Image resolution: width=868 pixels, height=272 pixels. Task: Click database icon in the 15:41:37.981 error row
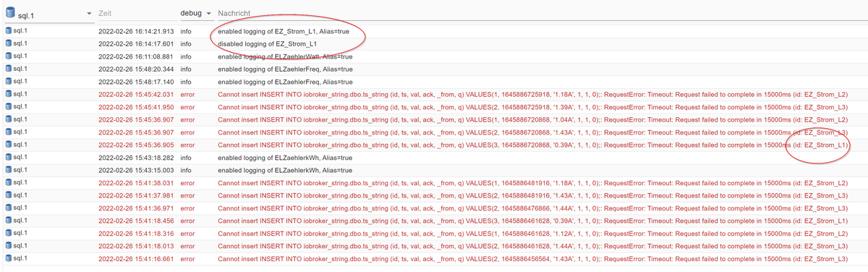[x=9, y=195]
